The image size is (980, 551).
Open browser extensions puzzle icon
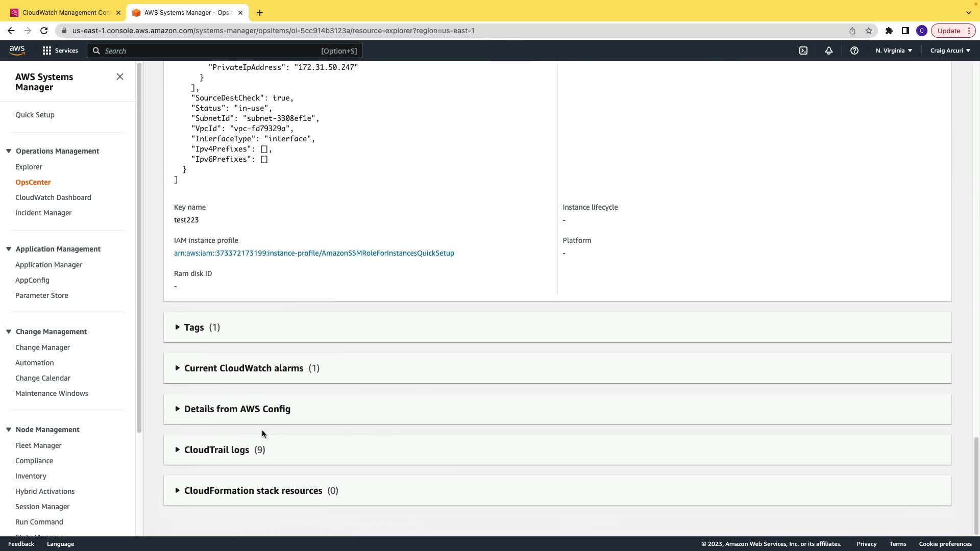tap(889, 31)
